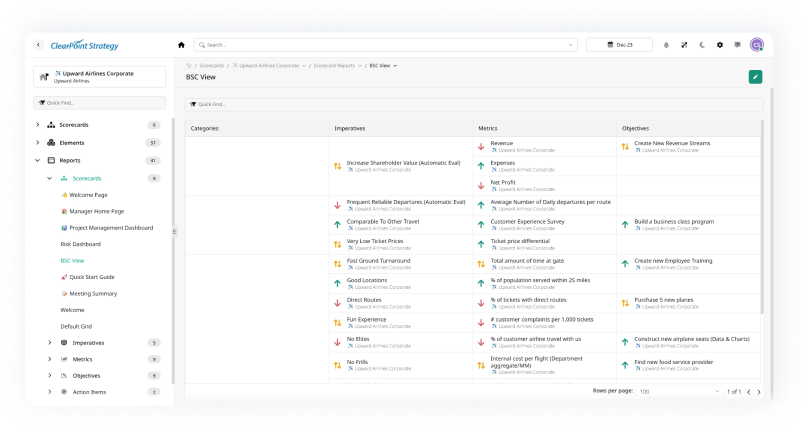
Task: Click the sidebar Quick Find field
Action: pos(100,103)
